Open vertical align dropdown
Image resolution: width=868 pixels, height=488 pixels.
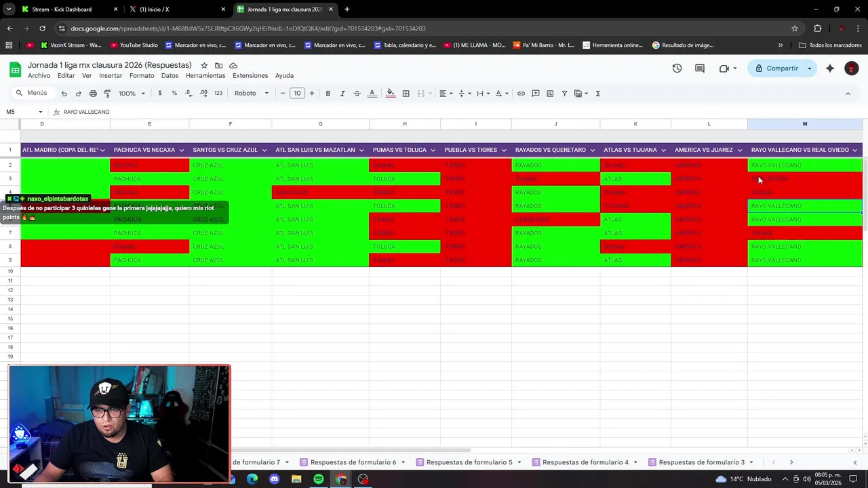click(464, 94)
